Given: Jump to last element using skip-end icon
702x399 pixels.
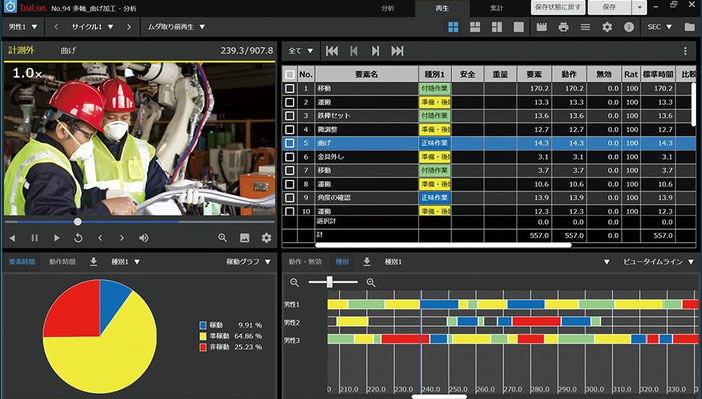Looking at the screenshot, I should pos(397,51).
